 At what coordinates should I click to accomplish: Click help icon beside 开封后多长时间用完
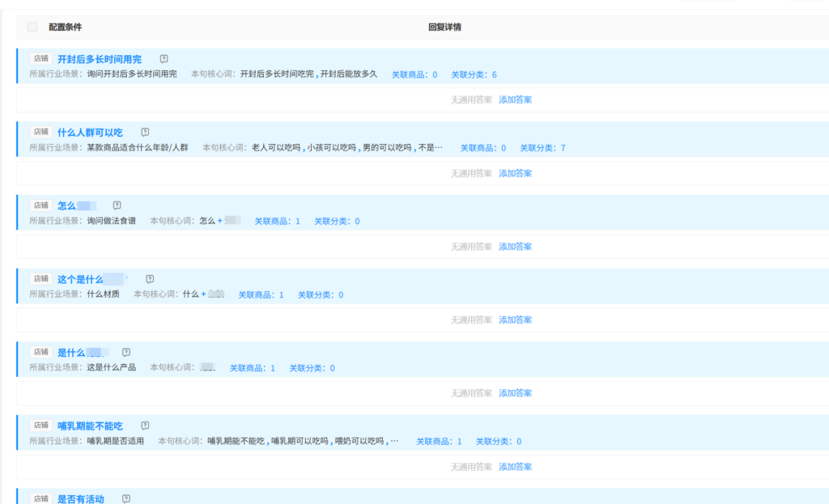tap(164, 59)
